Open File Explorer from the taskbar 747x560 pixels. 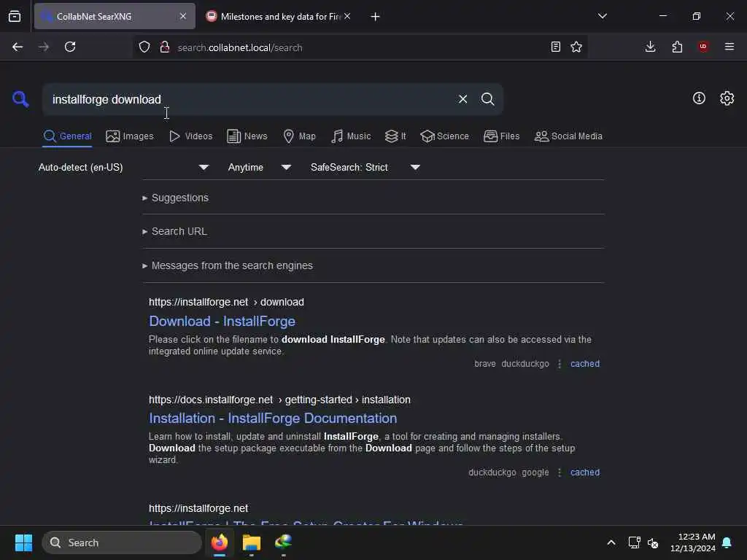[251, 542]
